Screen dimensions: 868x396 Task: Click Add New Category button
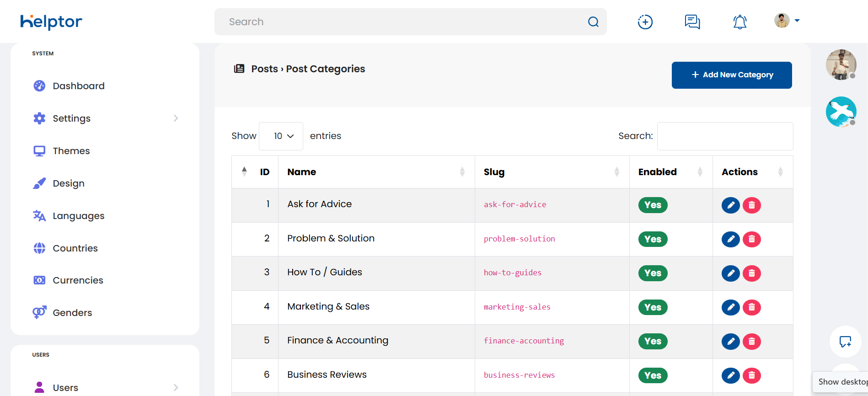pos(732,75)
